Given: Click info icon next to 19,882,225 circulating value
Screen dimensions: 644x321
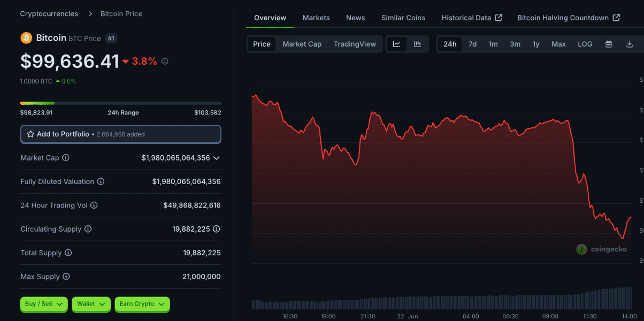Looking at the screenshot, I should [216, 229].
